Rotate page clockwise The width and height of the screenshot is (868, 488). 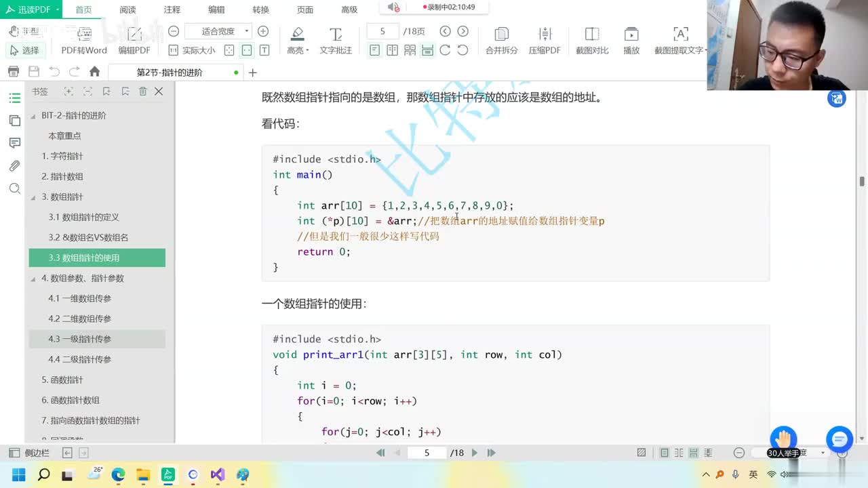(x=445, y=50)
